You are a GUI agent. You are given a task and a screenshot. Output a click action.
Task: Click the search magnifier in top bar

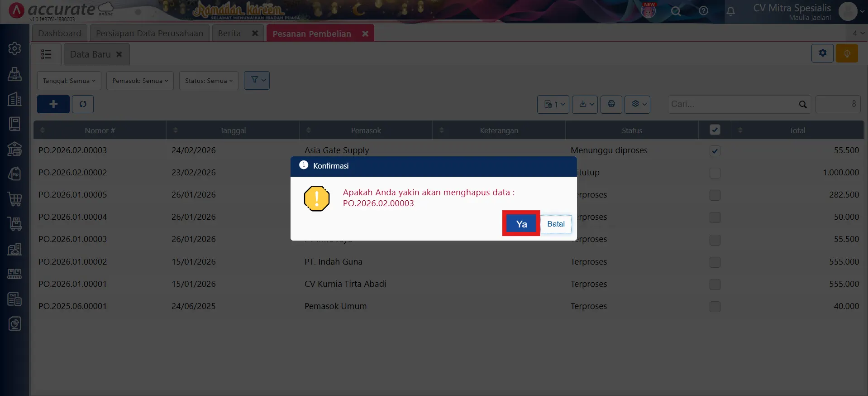676,11
